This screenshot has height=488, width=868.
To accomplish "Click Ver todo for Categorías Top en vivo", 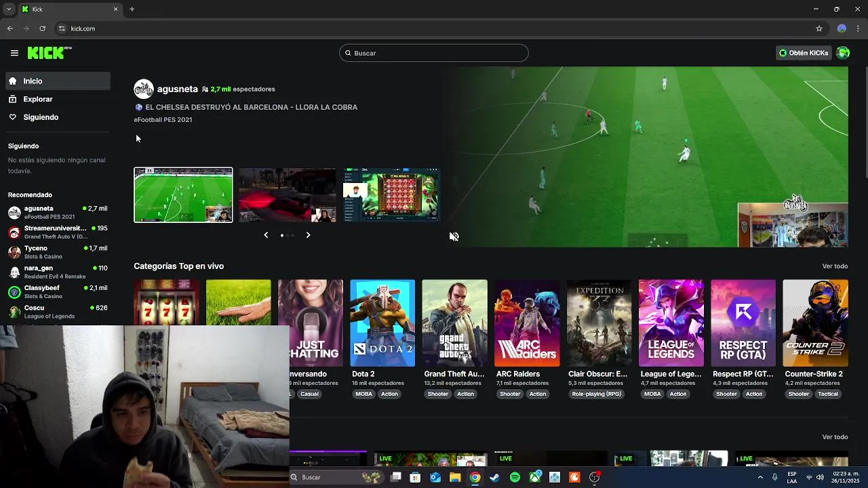I will (835, 266).
